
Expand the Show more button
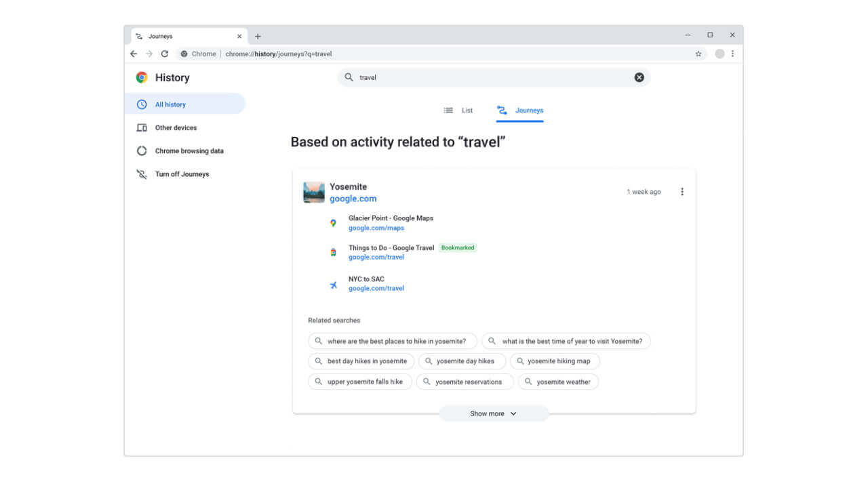coord(493,413)
